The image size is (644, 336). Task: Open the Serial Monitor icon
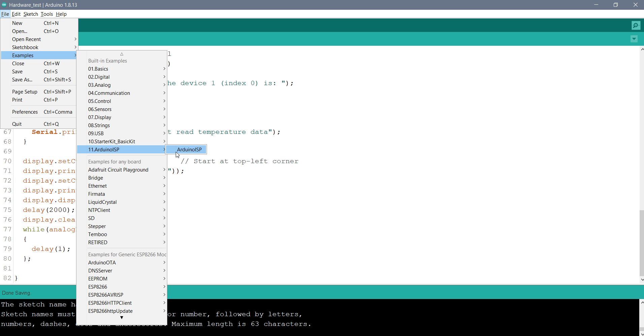(636, 26)
